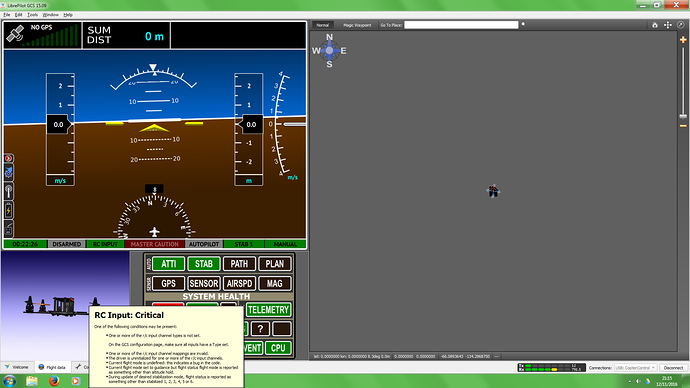
Task: Click the antenna icon on PFD sidebar
Action: point(8,192)
